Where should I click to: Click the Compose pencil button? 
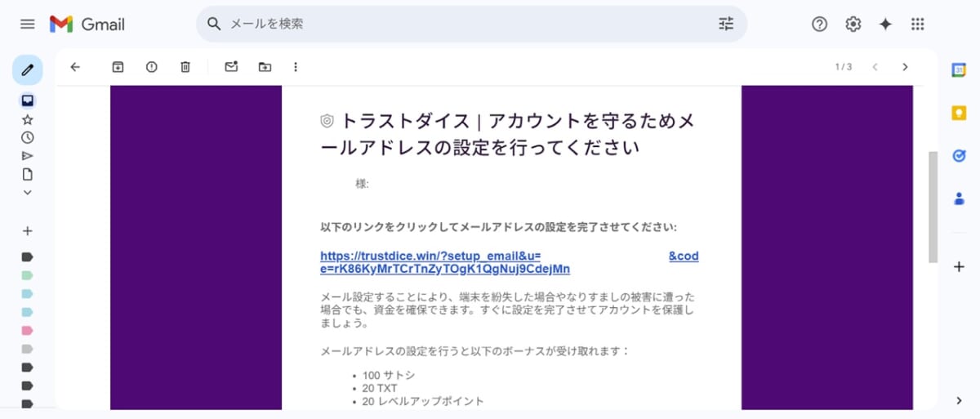[x=27, y=70]
